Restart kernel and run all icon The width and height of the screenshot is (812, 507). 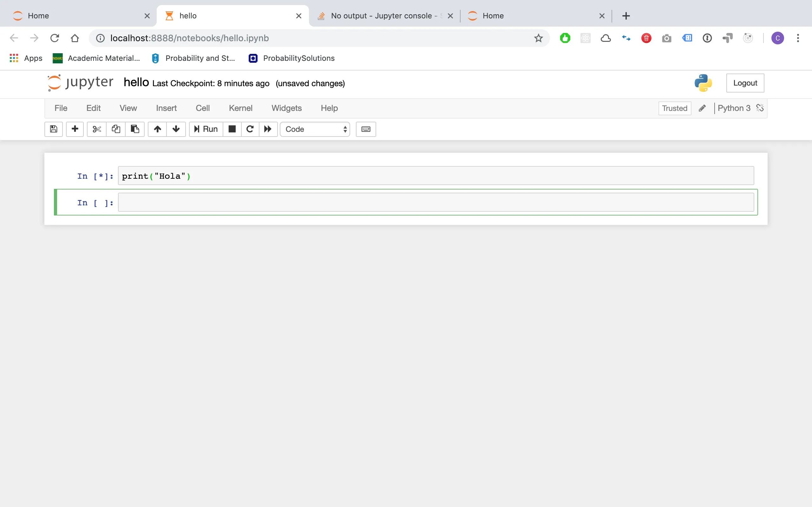268,129
